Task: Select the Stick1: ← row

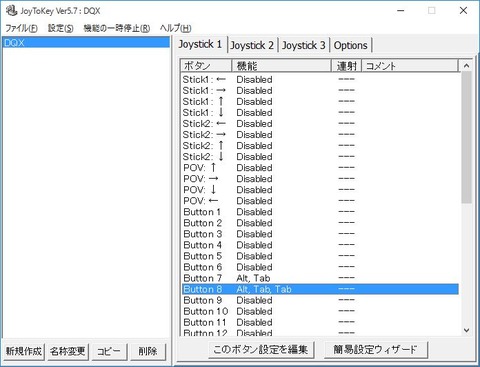Action: 320,79
